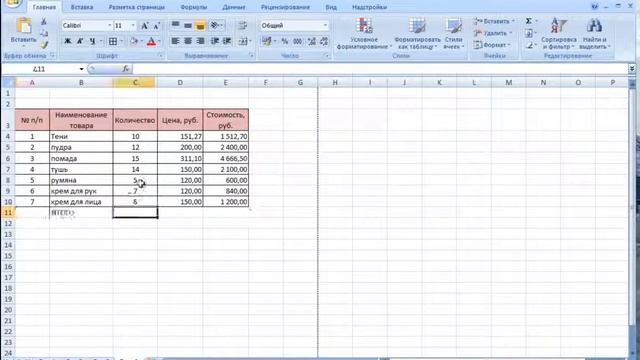The height and width of the screenshot is (360, 640).
Task: Open the Формулы ribbon tab
Action: pyautogui.click(x=193, y=7)
